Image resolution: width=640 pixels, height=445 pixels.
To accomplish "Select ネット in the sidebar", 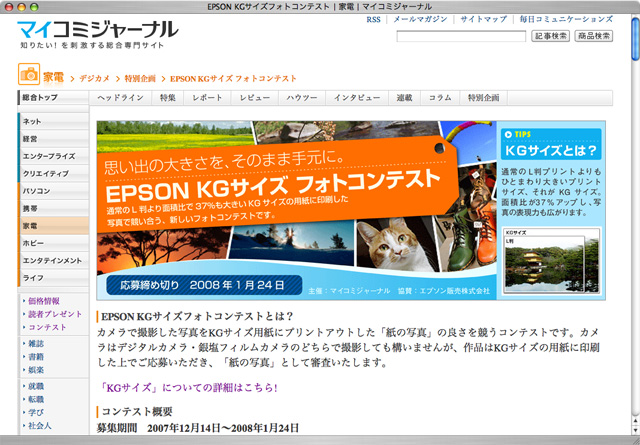I will [x=53, y=121].
